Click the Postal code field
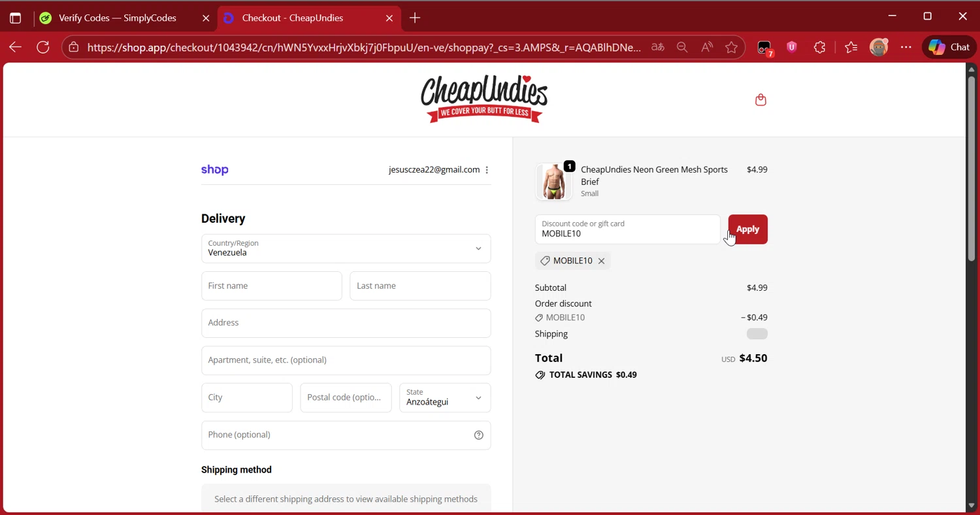This screenshot has width=980, height=515. (346, 397)
